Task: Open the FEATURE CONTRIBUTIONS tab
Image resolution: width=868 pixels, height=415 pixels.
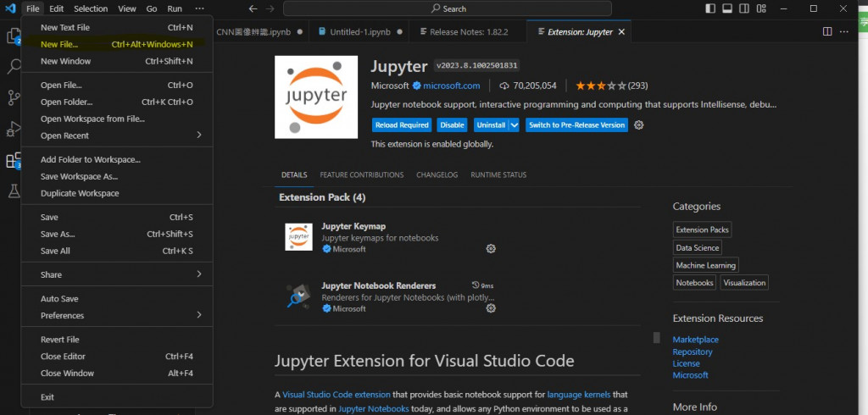Action: pos(361,174)
